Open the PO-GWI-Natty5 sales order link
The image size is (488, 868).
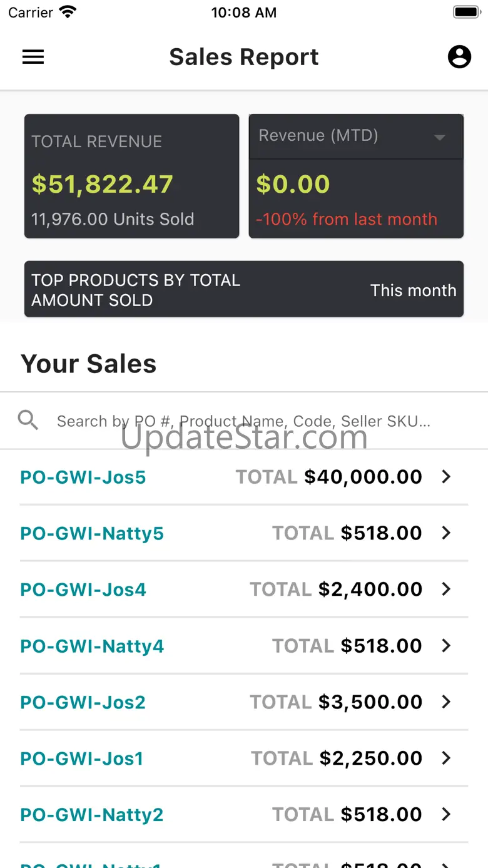92,534
